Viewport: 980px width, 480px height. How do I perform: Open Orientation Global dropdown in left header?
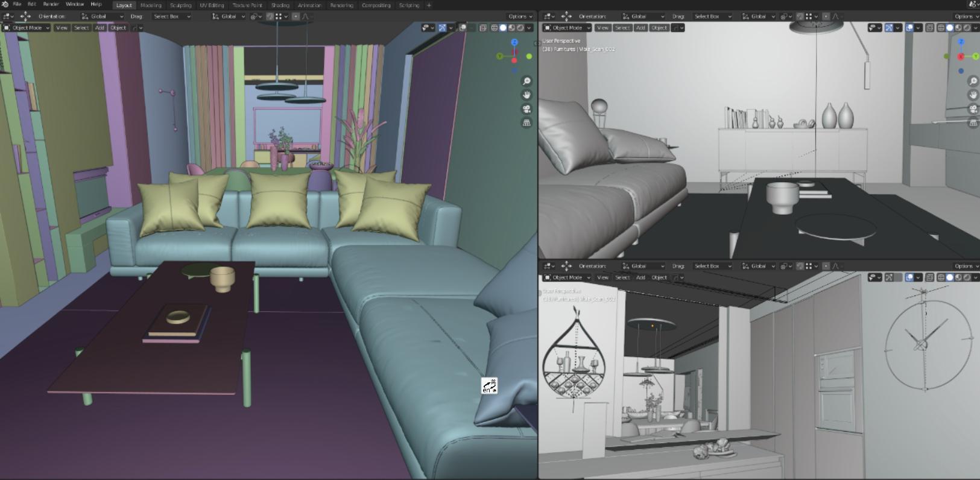(102, 16)
